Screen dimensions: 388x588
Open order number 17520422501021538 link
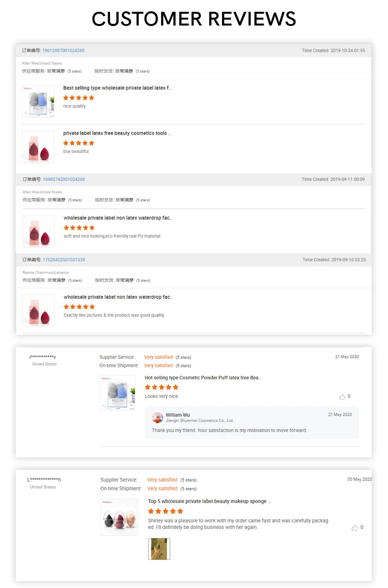tap(64, 260)
